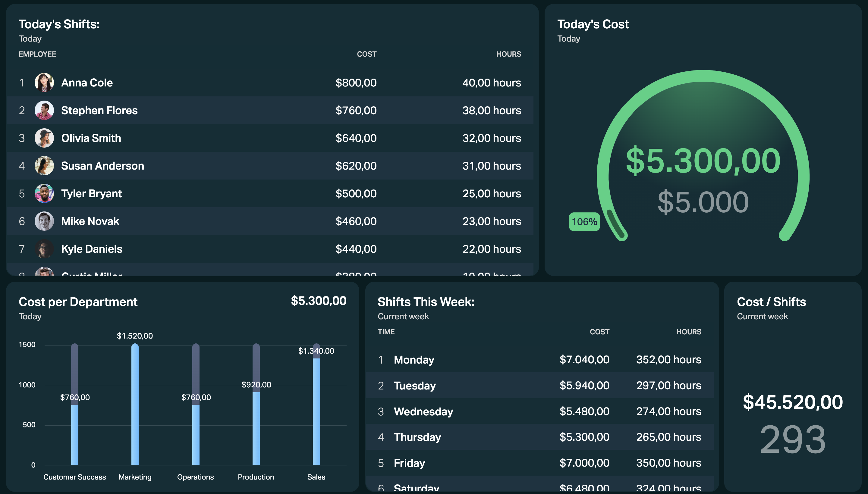Select Olivia Smith's avatar image
This screenshot has height=494, width=868.
pos(44,138)
